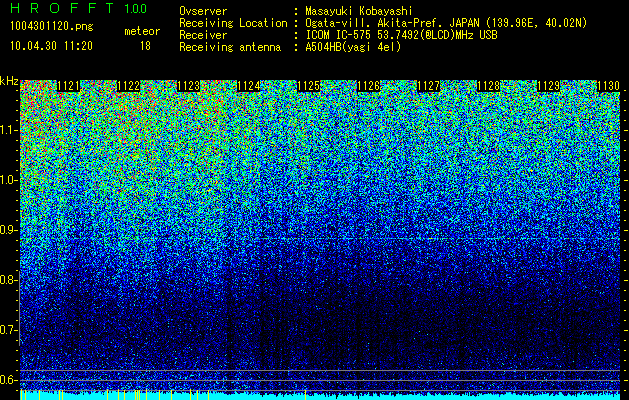Viewport: 629px width, 400px height.
Task: Click the 1124 time marker
Action: (x=249, y=86)
